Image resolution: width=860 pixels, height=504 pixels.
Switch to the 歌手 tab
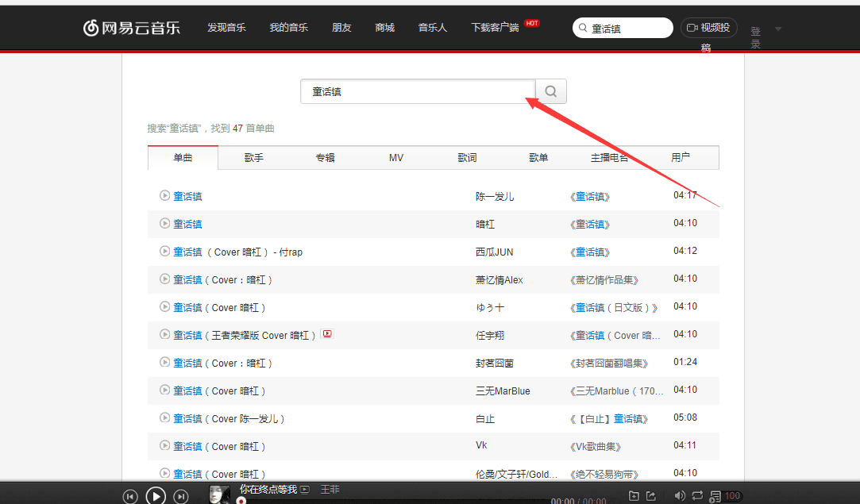(254, 158)
